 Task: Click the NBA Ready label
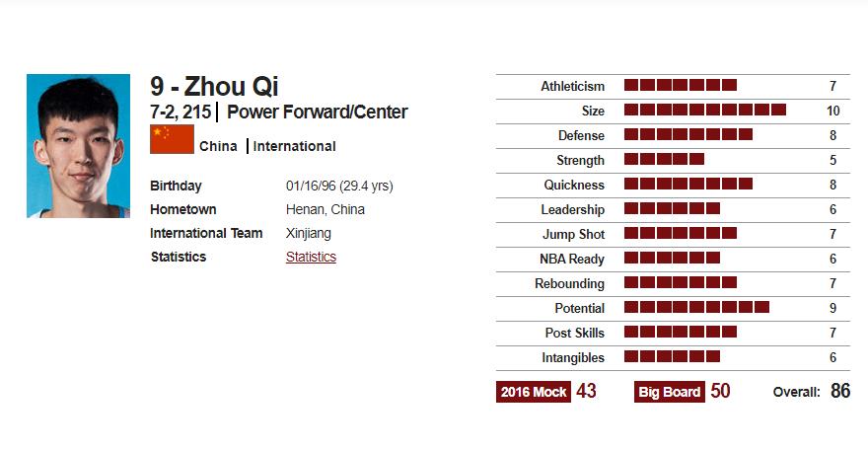click(x=572, y=259)
